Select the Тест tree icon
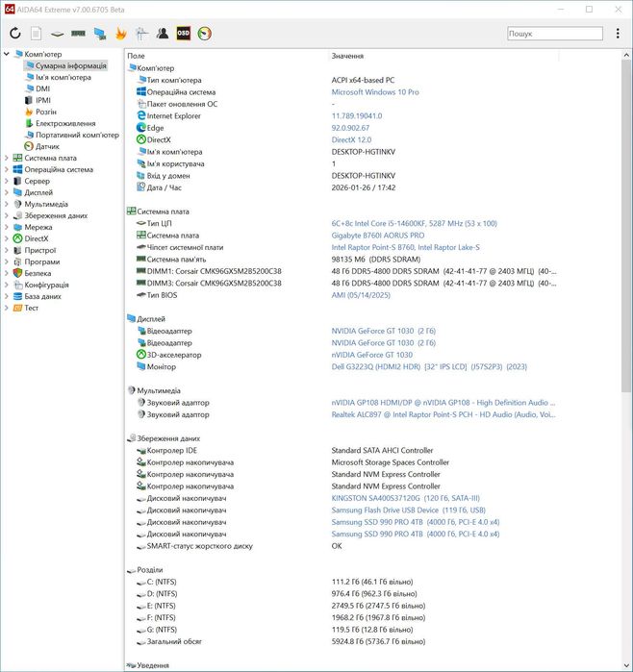 17,309
